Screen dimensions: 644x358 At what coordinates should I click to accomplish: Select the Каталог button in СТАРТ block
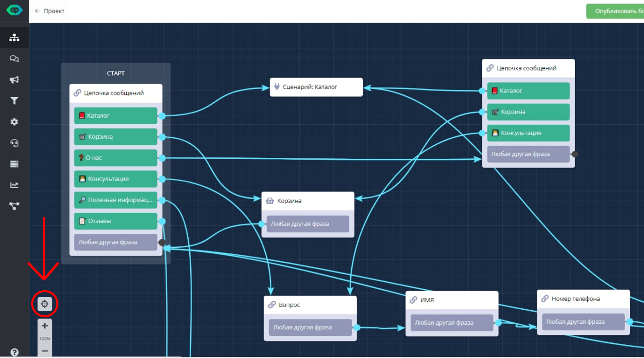click(115, 116)
